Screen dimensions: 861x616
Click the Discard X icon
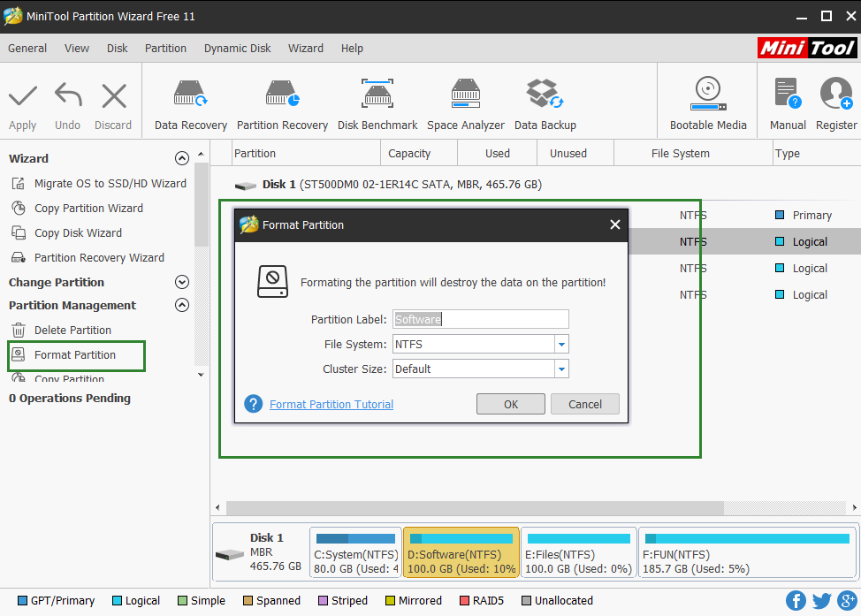(114, 96)
